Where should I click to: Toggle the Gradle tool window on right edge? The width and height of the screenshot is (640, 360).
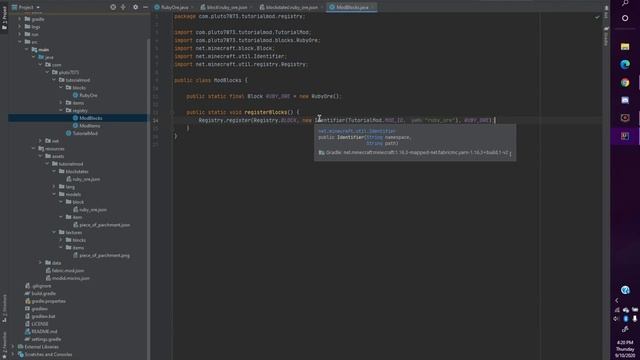[606, 37]
